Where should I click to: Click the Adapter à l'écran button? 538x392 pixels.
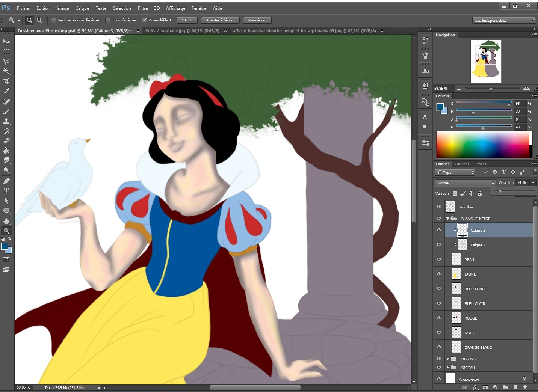point(220,20)
